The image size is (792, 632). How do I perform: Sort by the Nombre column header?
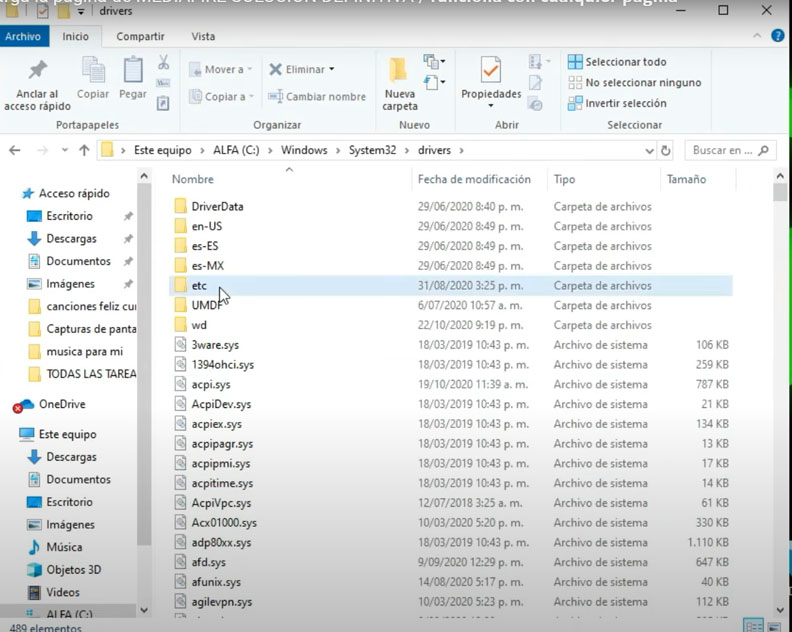[193, 179]
